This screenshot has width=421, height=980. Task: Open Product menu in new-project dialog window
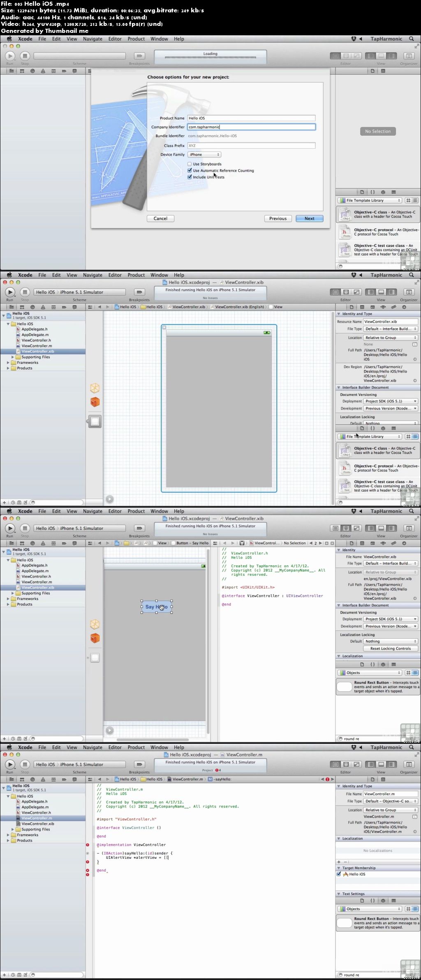pos(136,39)
